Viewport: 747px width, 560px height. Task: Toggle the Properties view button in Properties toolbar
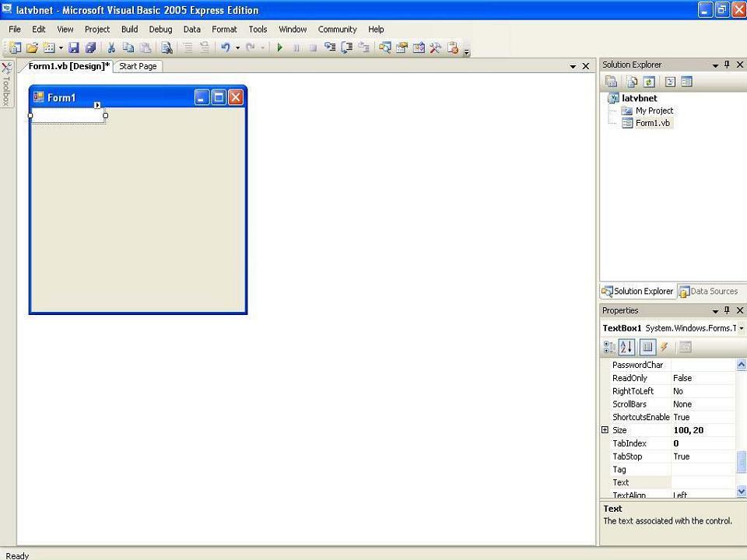click(647, 347)
